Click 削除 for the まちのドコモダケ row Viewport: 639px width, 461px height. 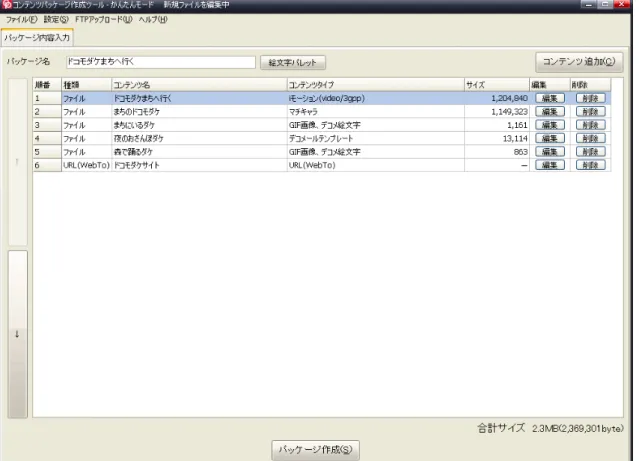pos(590,112)
